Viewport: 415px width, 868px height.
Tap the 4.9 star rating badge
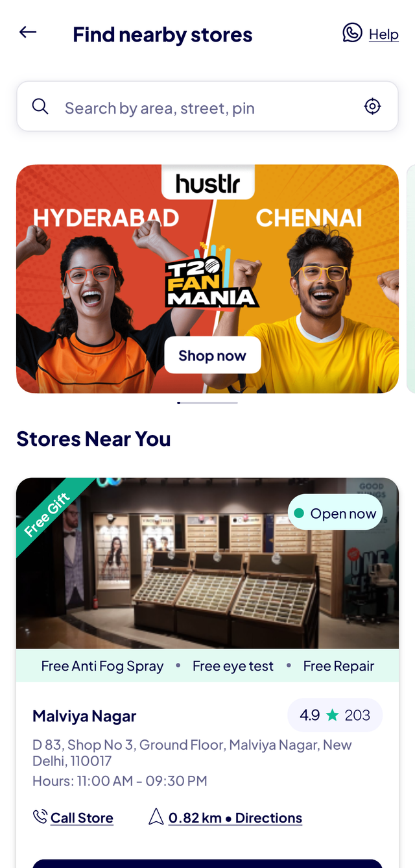[335, 715]
